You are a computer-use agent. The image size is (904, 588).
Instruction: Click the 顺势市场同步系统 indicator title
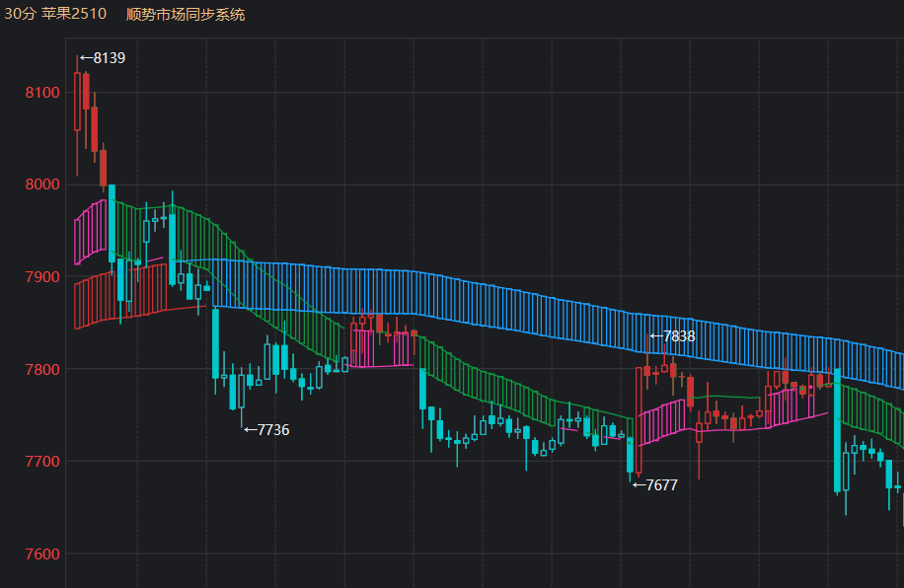point(186,15)
